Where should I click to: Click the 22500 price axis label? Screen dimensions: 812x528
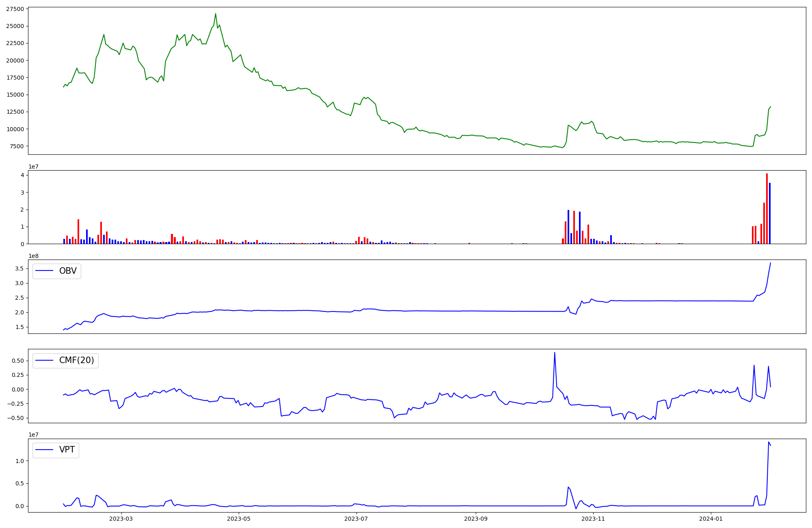(15, 43)
